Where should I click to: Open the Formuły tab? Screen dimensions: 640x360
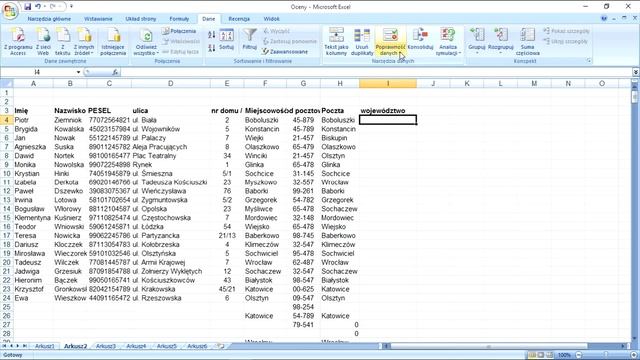pyautogui.click(x=179, y=19)
